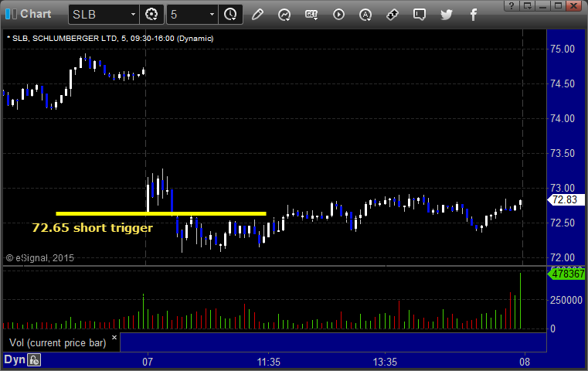588x371 pixels.
Task: Open the alerts circled-A icon
Action: (365, 15)
